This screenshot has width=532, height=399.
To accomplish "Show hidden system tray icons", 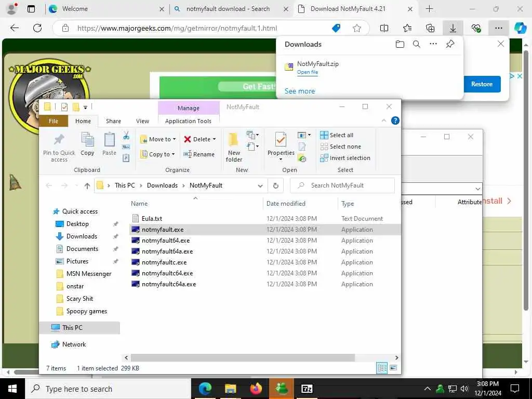I will pyautogui.click(x=428, y=389).
